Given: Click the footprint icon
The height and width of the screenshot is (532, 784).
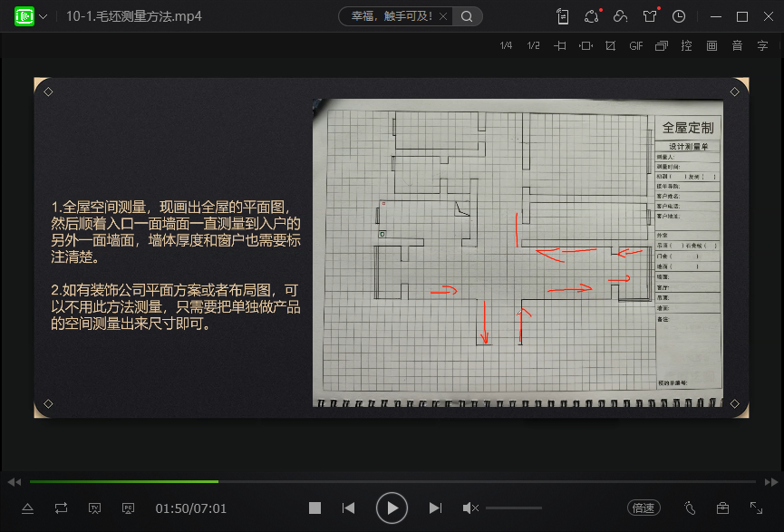Looking at the screenshot, I should [690, 508].
